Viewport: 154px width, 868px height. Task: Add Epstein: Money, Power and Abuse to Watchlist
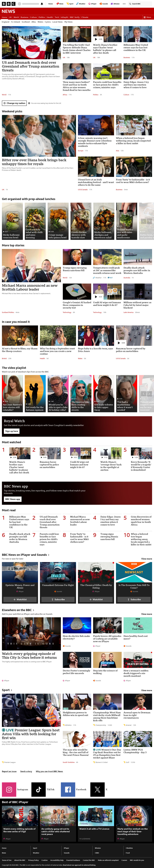[x=20, y=599]
